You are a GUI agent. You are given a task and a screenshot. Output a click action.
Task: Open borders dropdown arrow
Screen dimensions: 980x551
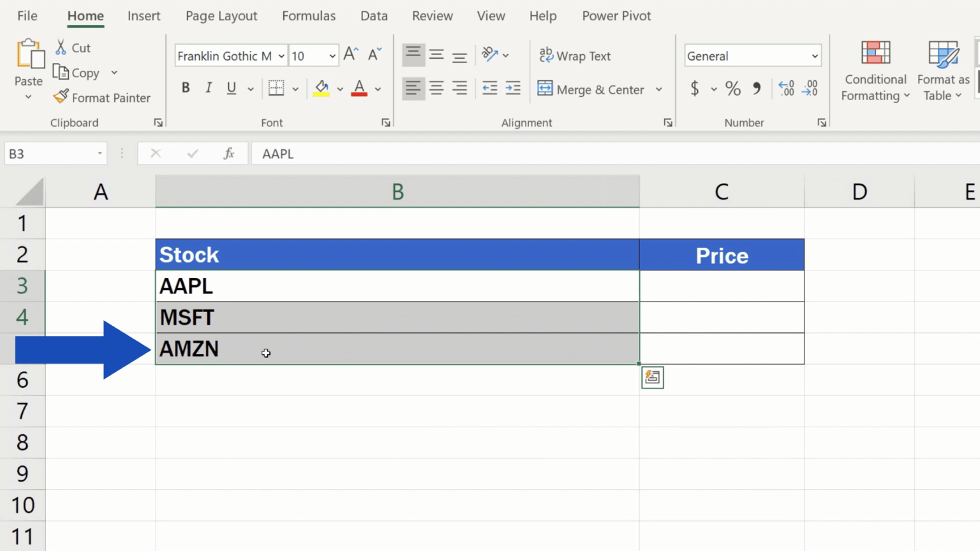[x=295, y=89]
